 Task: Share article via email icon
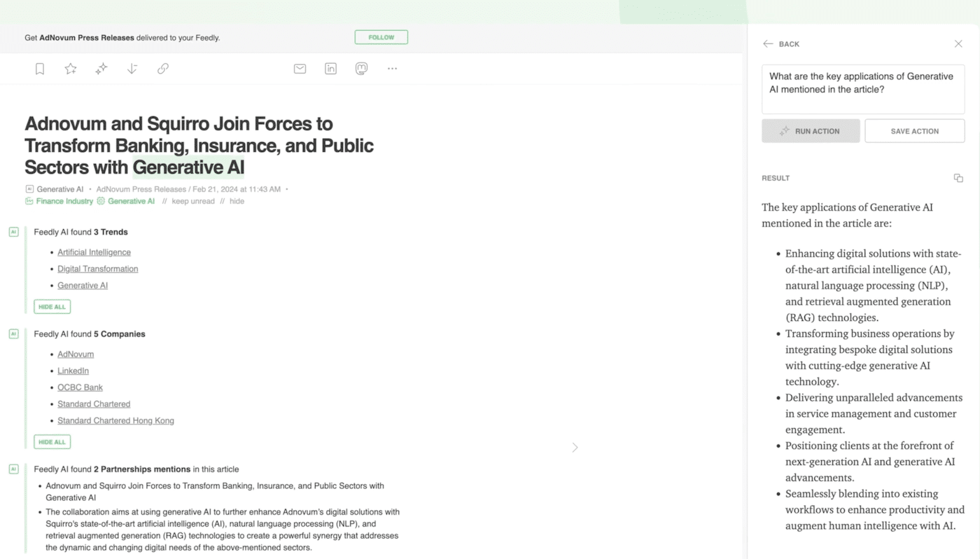[300, 69]
